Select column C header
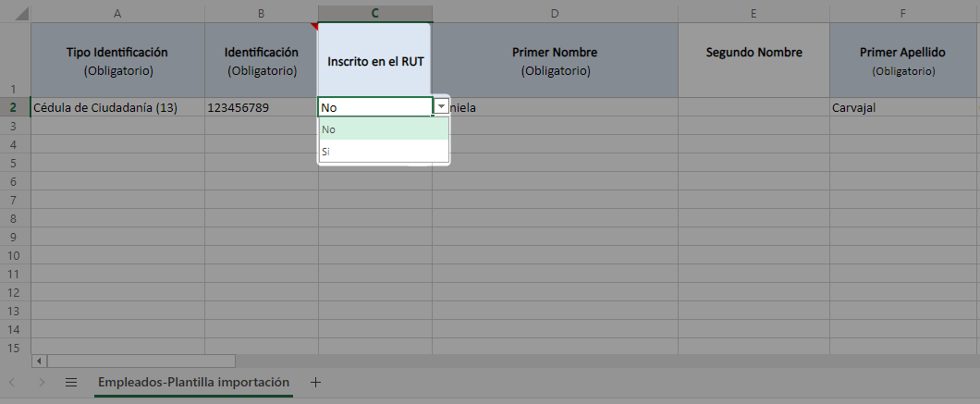 [374, 13]
